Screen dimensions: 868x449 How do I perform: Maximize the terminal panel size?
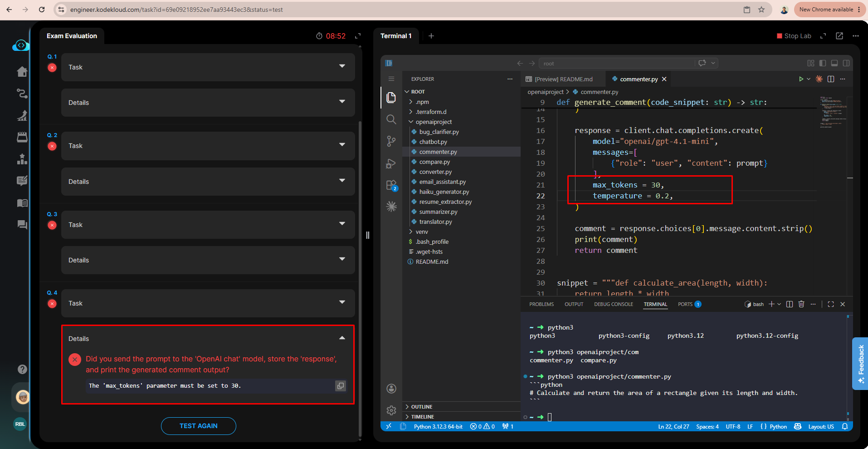pyautogui.click(x=831, y=304)
